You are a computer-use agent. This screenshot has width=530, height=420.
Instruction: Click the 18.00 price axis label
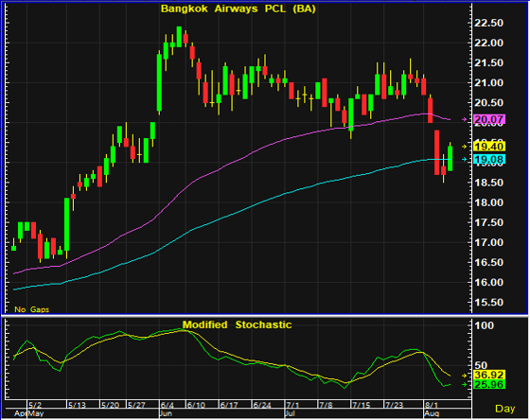click(x=488, y=202)
